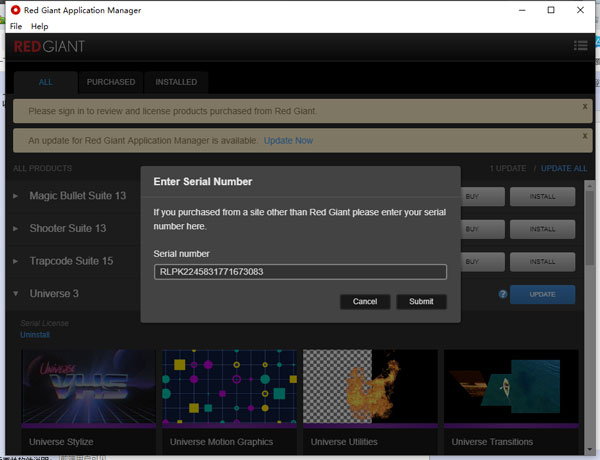Click scrollbar down arrow in product list
The image size is (600, 460).
pyautogui.click(x=590, y=450)
